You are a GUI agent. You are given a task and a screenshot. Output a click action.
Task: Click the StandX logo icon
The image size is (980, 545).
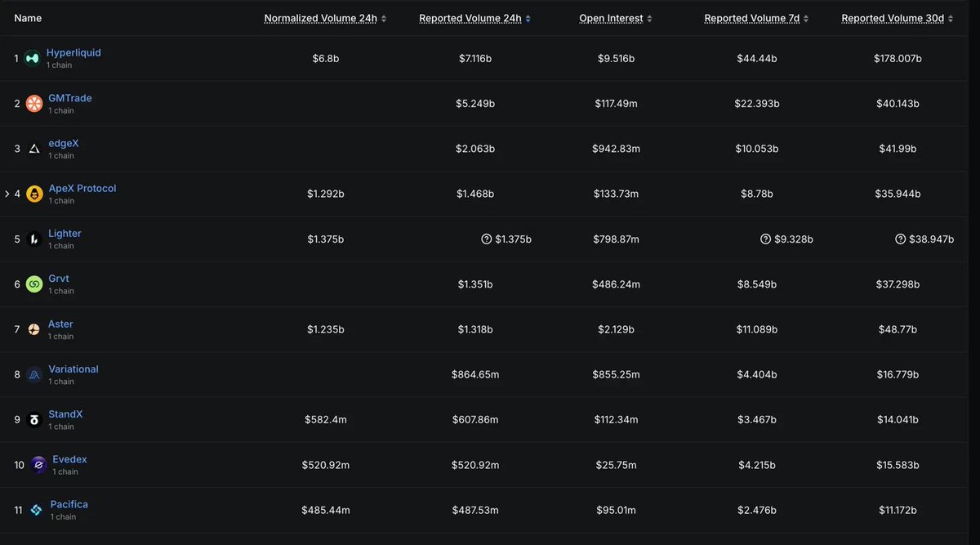pyautogui.click(x=33, y=420)
